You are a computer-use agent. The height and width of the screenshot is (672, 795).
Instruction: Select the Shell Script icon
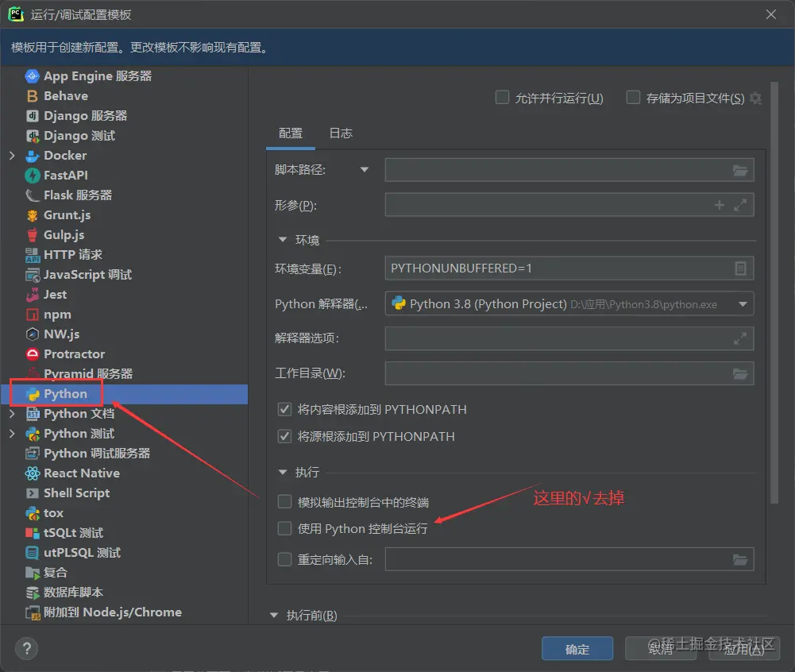(x=32, y=493)
